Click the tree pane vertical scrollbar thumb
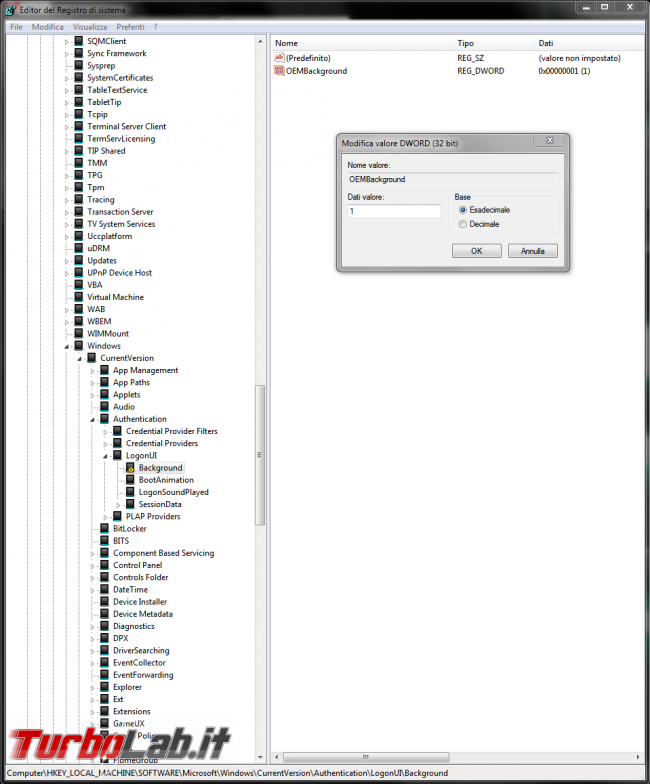The image size is (650, 784). pyautogui.click(x=260, y=454)
